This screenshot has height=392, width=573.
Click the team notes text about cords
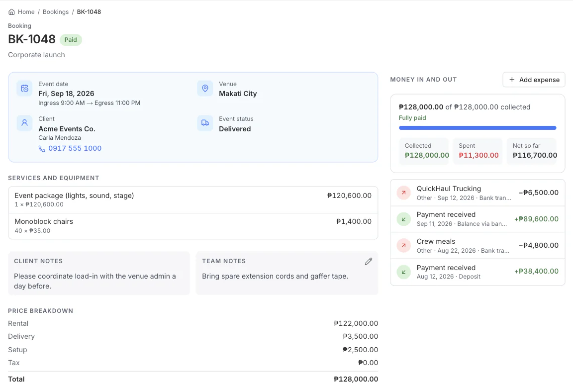click(275, 276)
